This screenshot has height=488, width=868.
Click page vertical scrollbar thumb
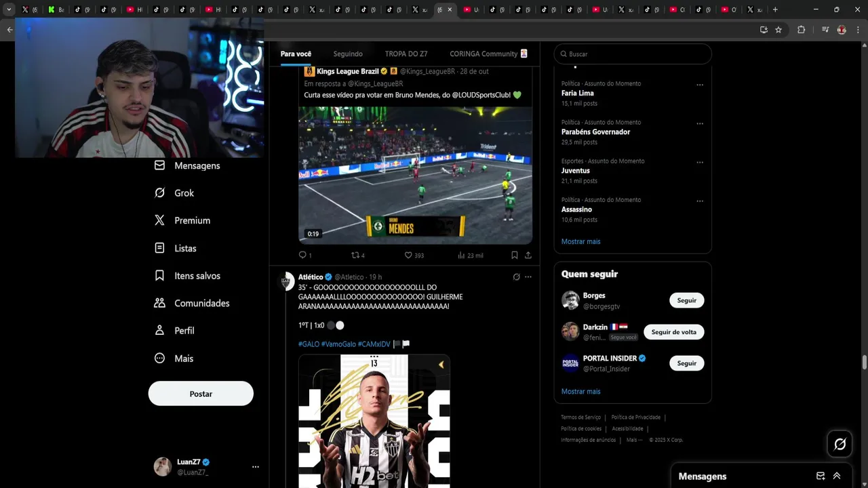864,362
